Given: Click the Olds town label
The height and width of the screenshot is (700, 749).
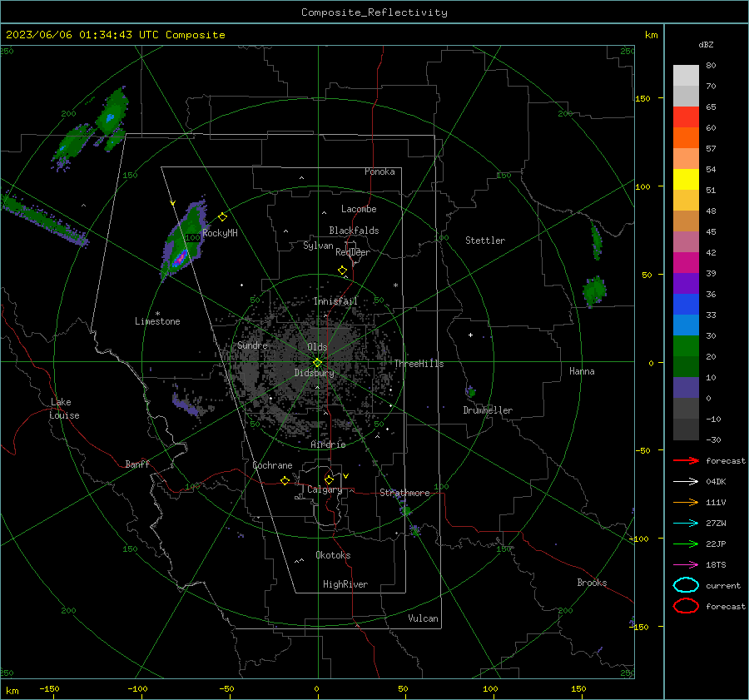Looking at the screenshot, I should 317,347.
